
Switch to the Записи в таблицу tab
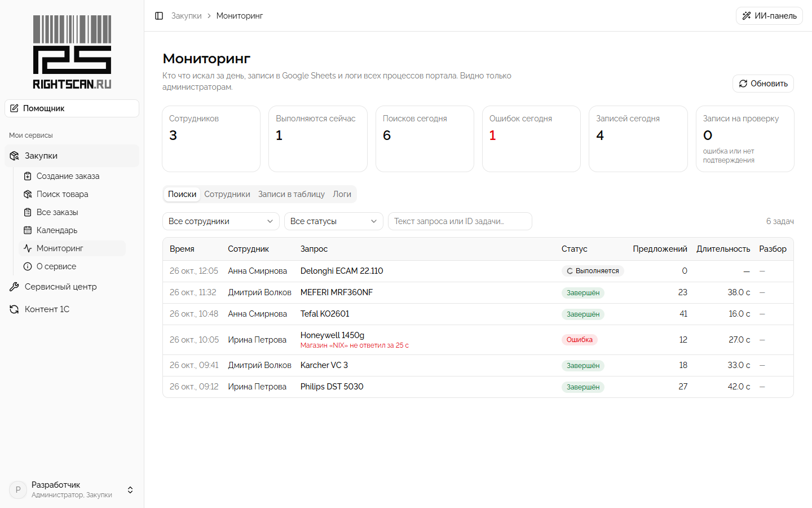tap(292, 194)
